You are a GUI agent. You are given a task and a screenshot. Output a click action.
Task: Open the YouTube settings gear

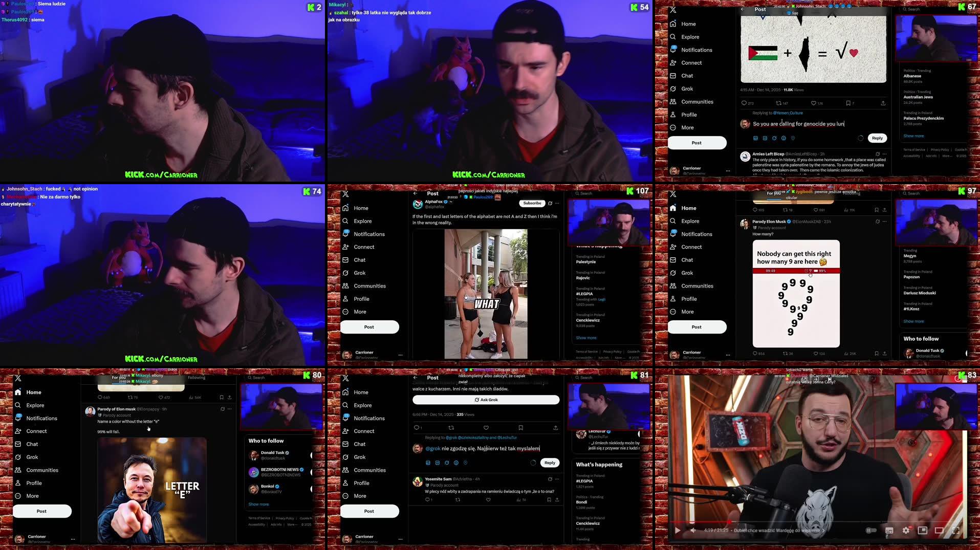click(x=906, y=531)
